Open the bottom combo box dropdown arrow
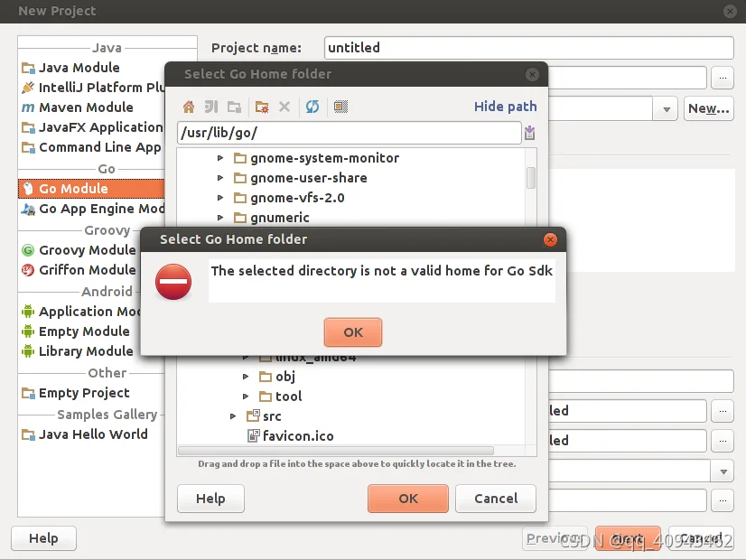The width and height of the screenshot is (746, 560). point(723,472)
